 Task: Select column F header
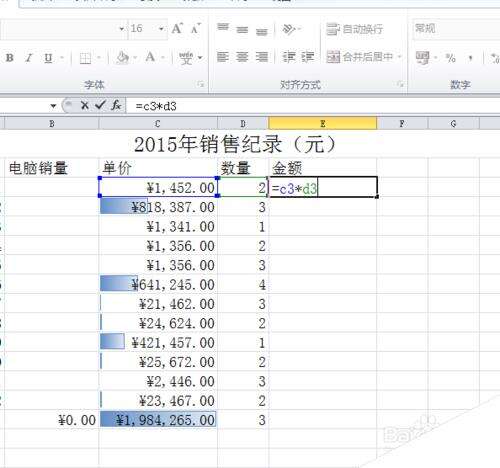click(x=402, y=124)
